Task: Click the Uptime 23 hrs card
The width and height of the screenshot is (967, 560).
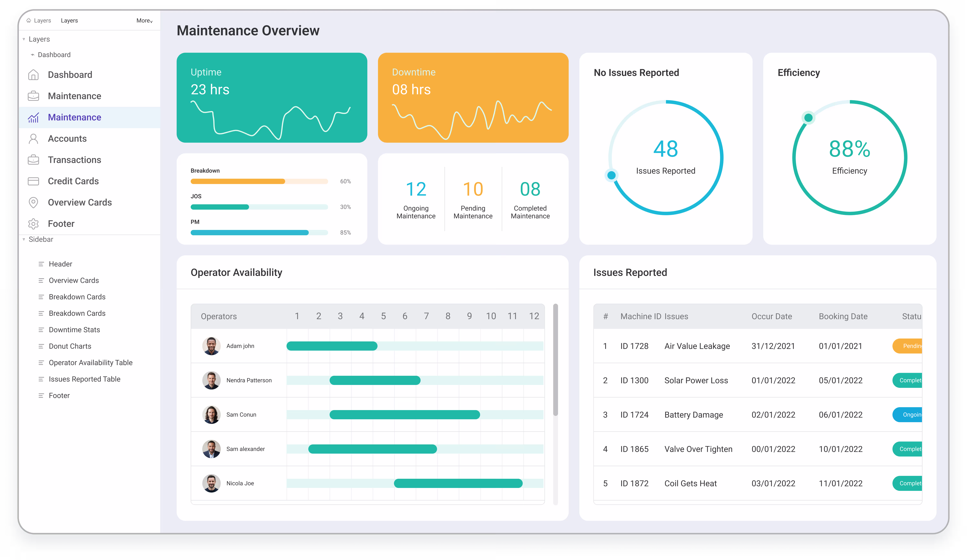Action: (272, 98)
